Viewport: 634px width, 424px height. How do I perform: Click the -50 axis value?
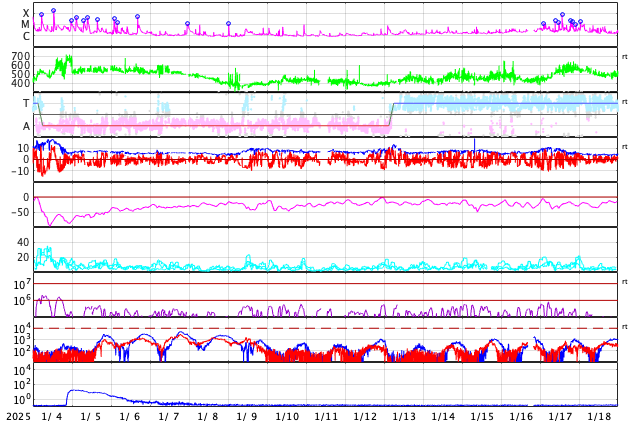pos(20,212)
